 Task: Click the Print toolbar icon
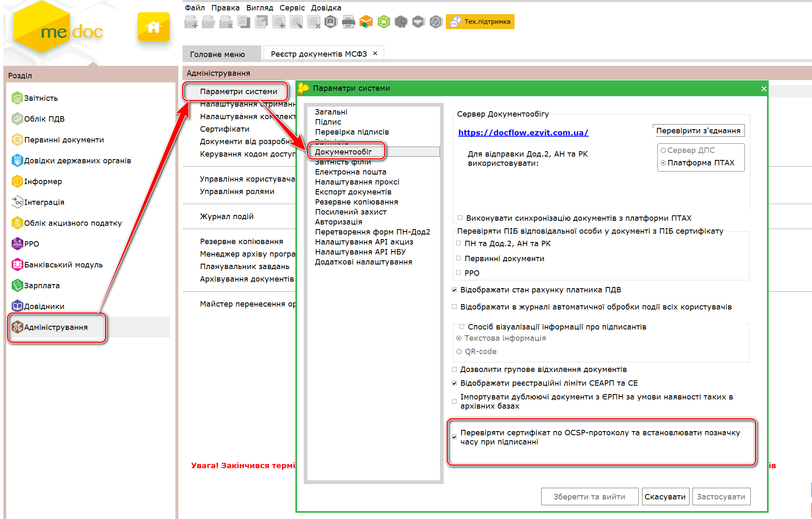(x=348, y=22)
